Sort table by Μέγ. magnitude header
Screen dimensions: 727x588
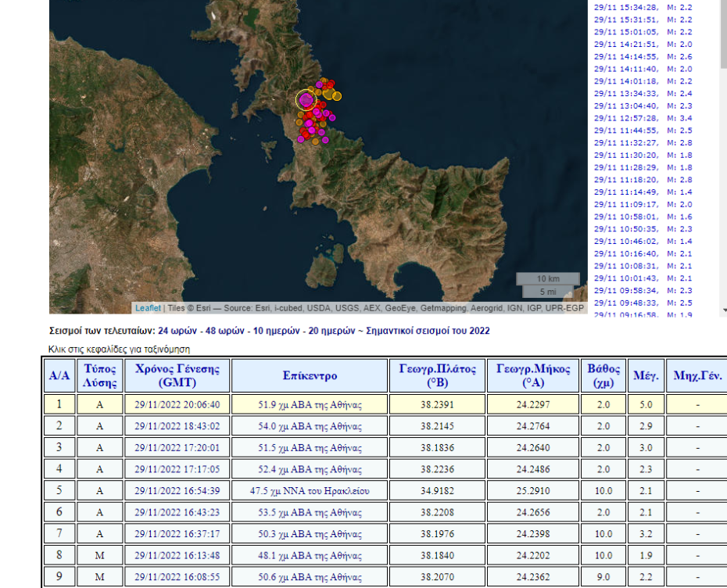click(x=646, y=375)
